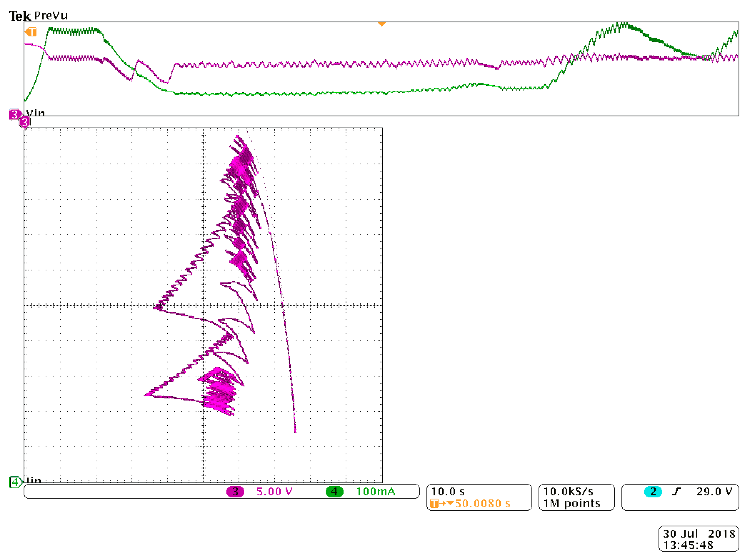Click the magenta channel 3 badge in readout bar
Screen dimensions: 747x560
coord(235,491)
